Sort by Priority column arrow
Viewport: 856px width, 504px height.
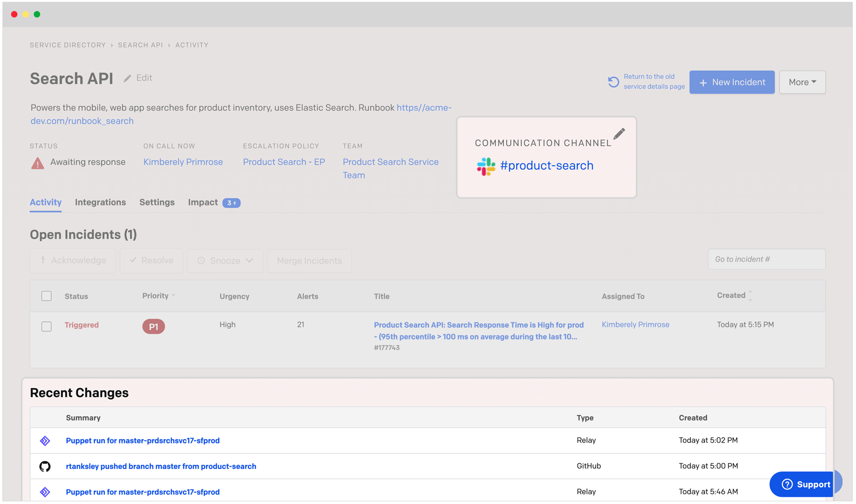(x=173, y=296)
